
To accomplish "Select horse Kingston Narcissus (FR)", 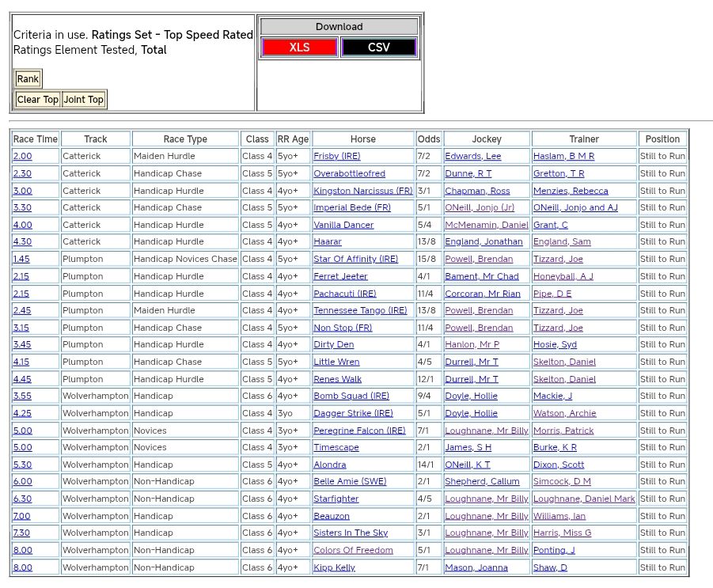I will [362, 191].
